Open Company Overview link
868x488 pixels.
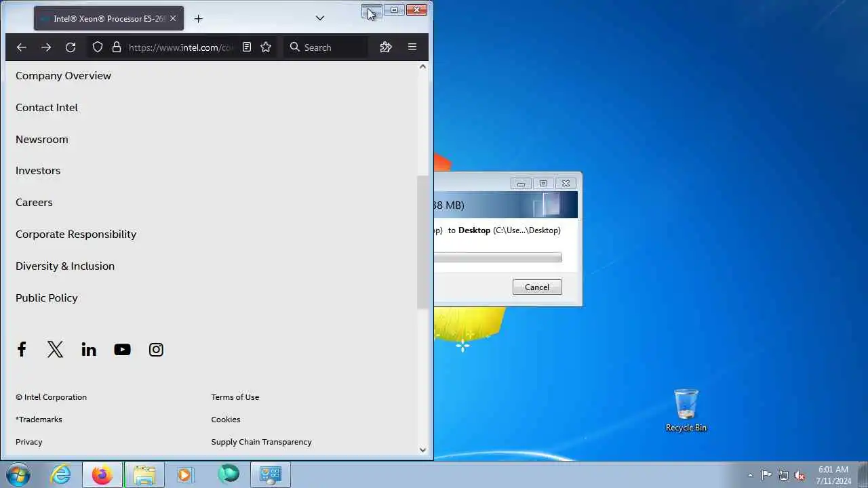63,75
